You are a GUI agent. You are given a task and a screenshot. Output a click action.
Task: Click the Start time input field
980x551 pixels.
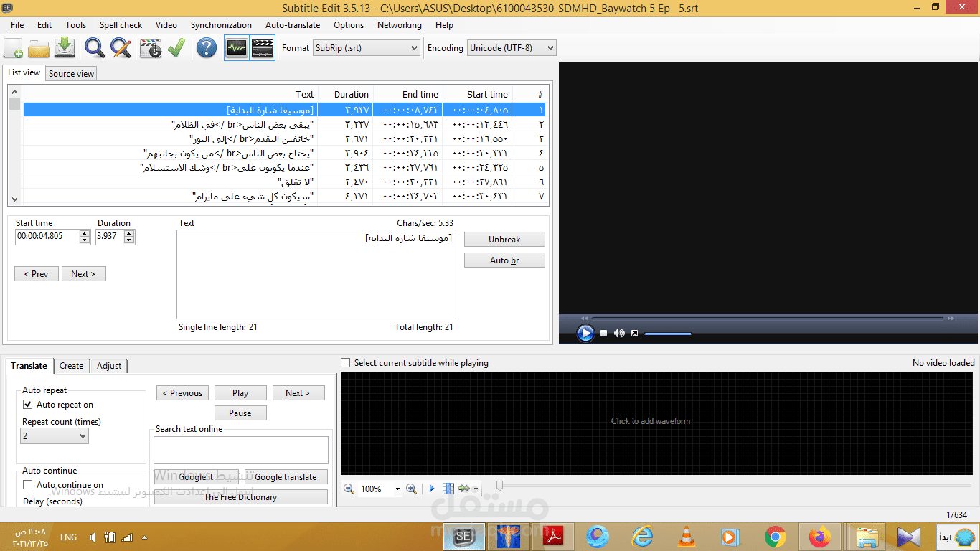(47, 237)
